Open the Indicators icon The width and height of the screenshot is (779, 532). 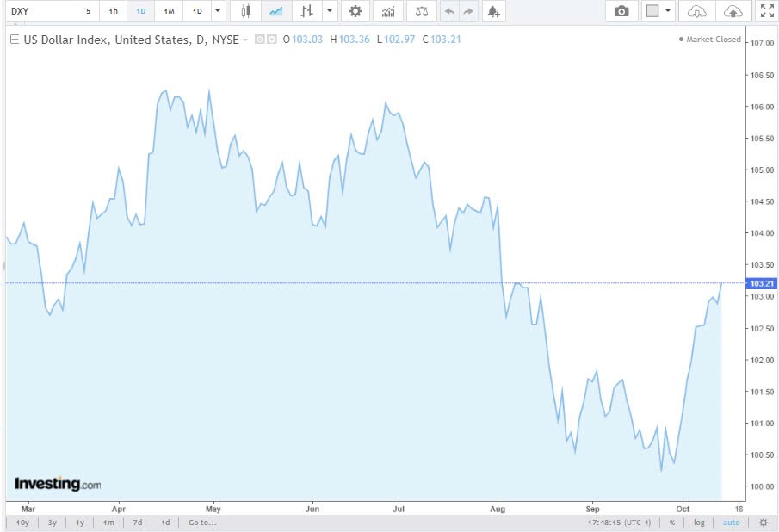(387, 11)
